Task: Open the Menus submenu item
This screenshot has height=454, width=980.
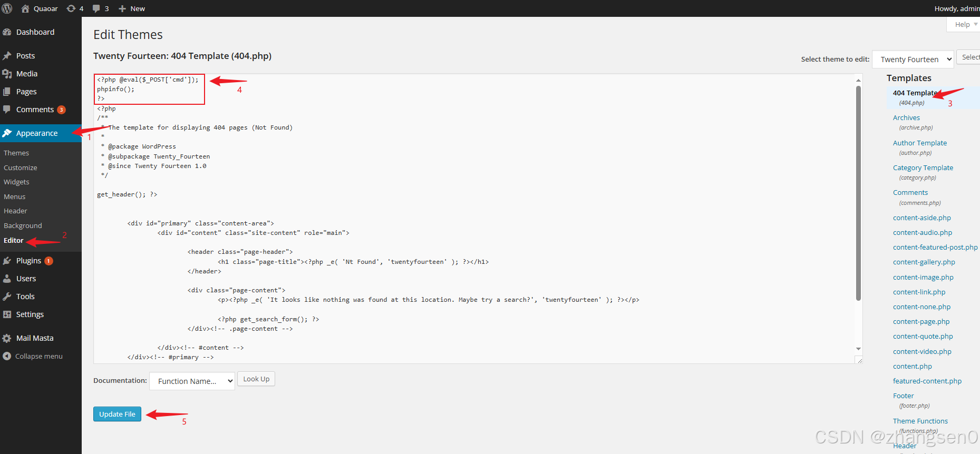Action: click(x=14, y=196)
